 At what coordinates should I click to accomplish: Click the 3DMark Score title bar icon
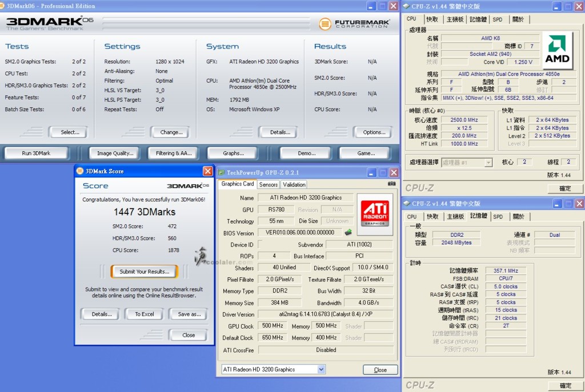point(80,171)
